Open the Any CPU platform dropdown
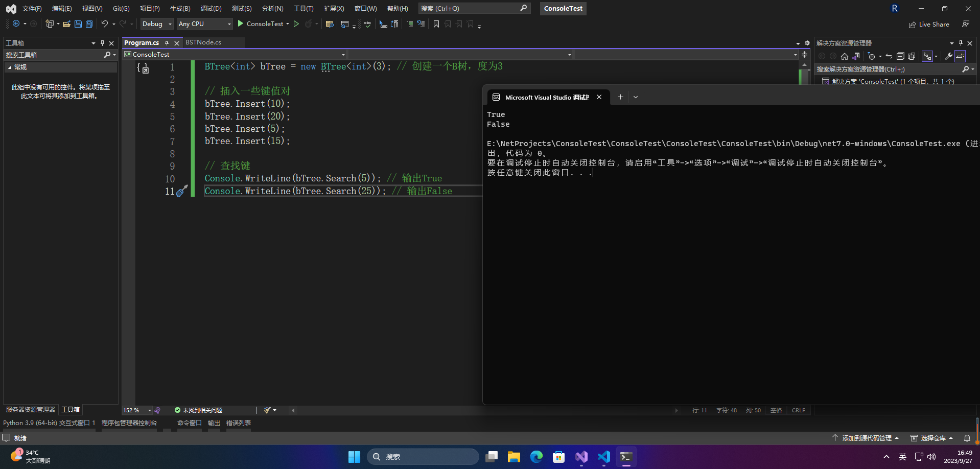The width and height of the screenshot is (980, 469). [204, 24]
